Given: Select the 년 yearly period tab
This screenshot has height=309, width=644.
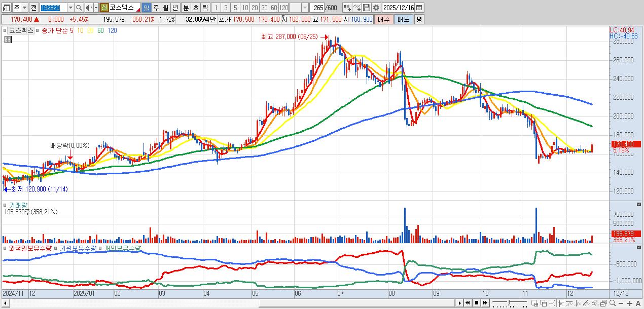Looking at the screenshot, I should coord(174,8).
